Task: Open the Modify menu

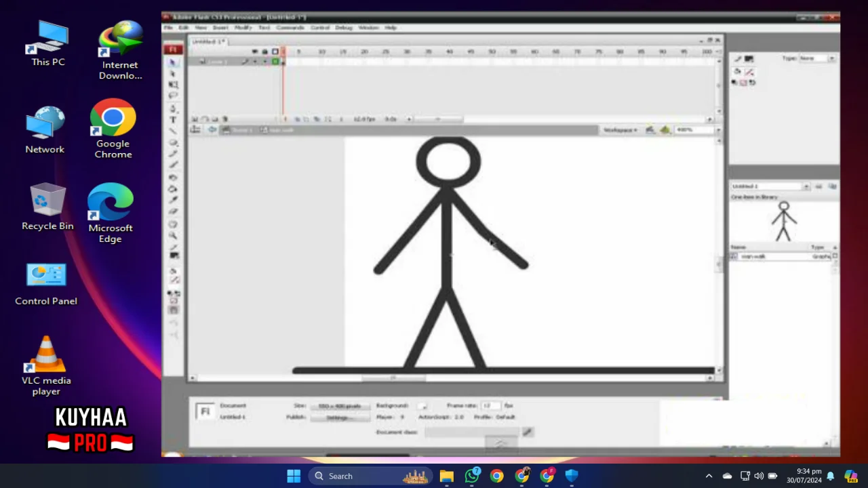Action: (243, 28)
